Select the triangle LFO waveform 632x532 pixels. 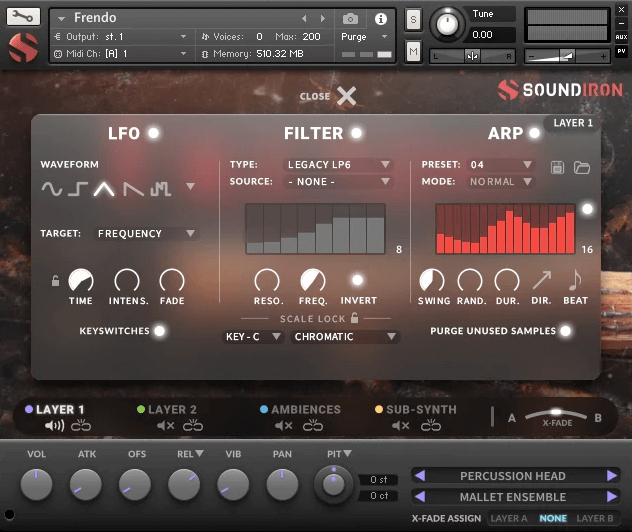point(103,188)
